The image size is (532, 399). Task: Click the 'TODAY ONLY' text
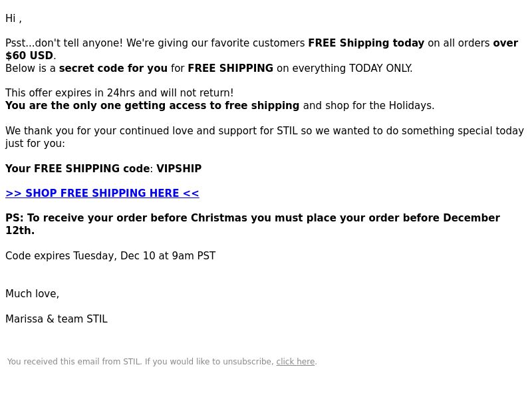coord(380,68)
